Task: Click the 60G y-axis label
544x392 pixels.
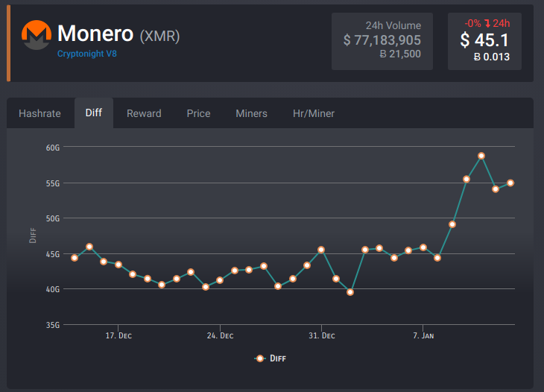Action: click(53, 148)
